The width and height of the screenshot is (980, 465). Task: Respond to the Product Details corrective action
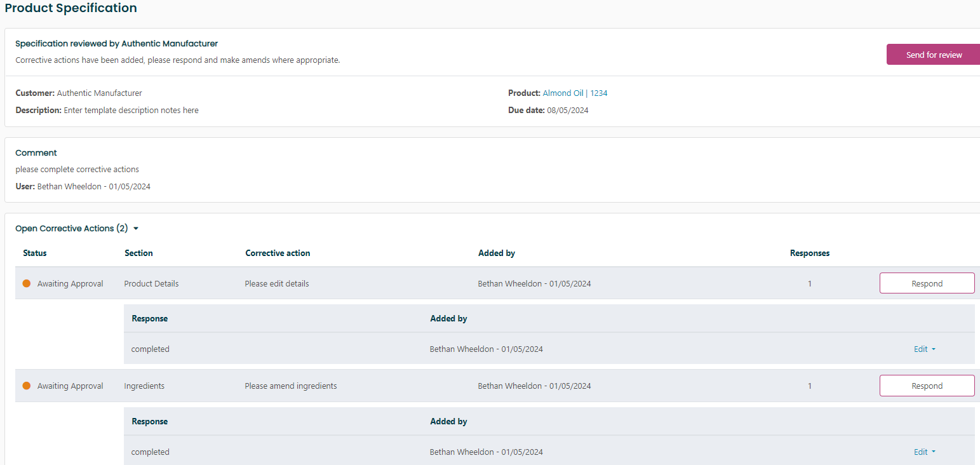[x=927, y=283]
